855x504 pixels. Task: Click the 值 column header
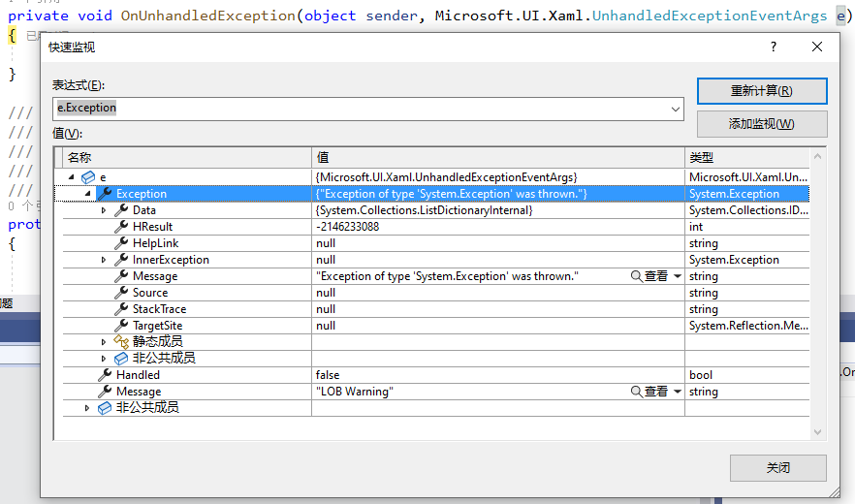click(x=498, y=158)
